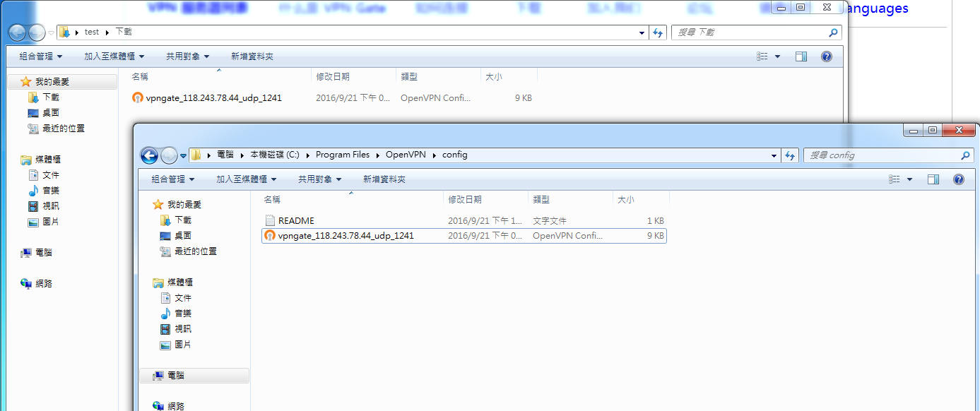Refresh the 下載 window address bar
980x411 pixels.
pyautogui.click(x=658, y=32)
